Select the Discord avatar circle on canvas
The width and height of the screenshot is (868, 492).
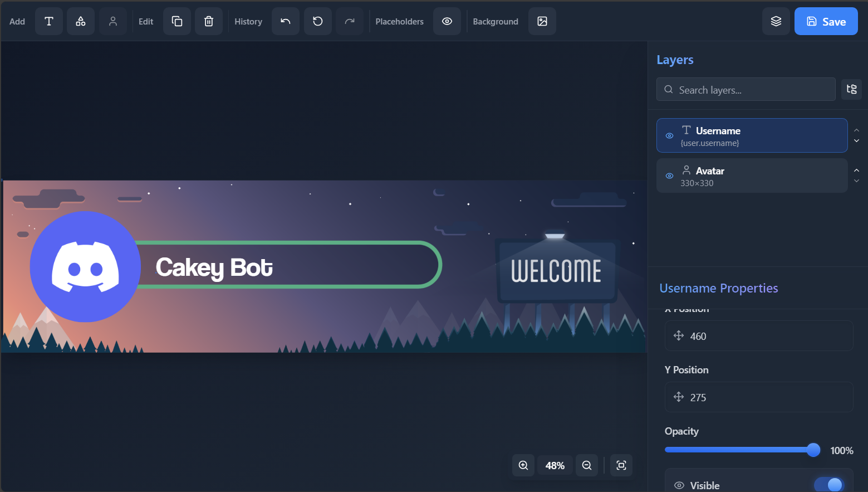click(85, 266)
